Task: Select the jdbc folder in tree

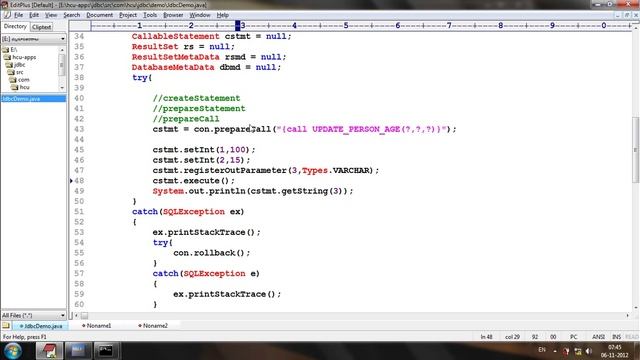Action: point(19,64)
